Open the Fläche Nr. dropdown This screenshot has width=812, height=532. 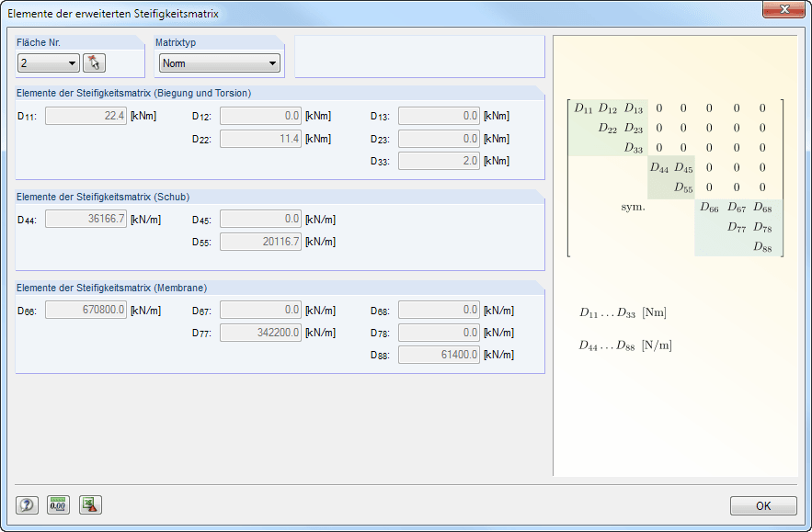pyautogui.click(x=48, y=63)
